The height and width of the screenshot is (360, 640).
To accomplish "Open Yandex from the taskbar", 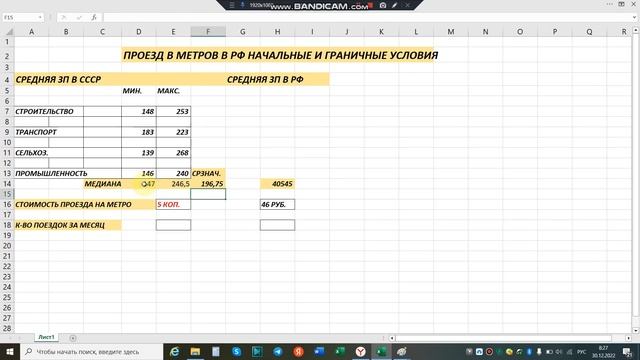I will click(298, 351).
